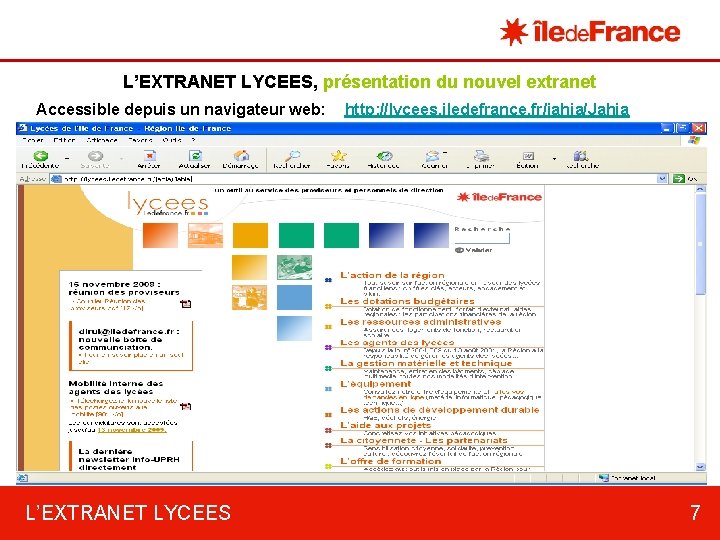
Task: Open the ? help menu
Action: 193,140
